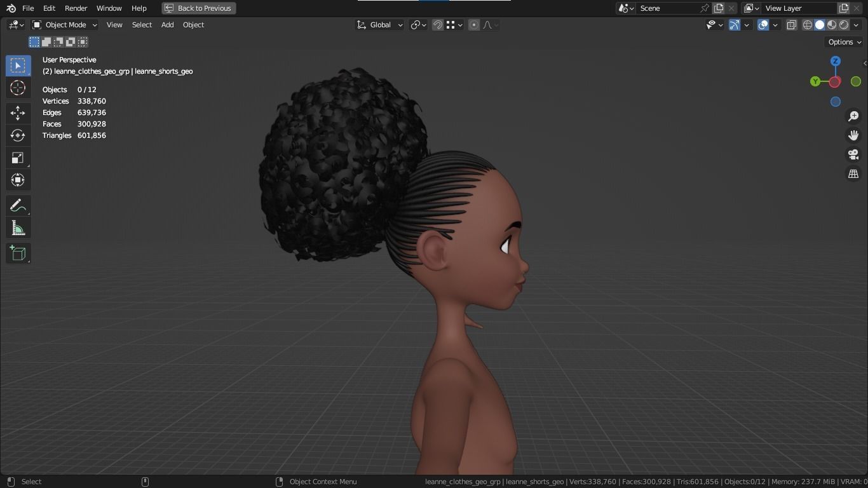Screen dimensions: 868x488
Task: Toggle viewport overlays
Action: [763, 25]
